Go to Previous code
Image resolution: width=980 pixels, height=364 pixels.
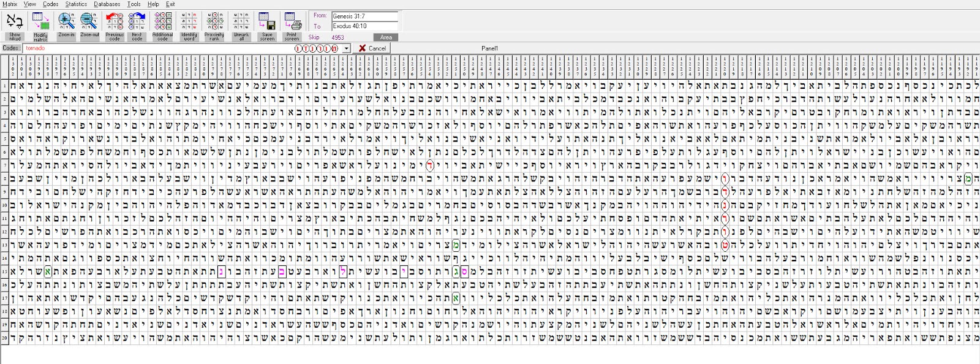point(115,26)
